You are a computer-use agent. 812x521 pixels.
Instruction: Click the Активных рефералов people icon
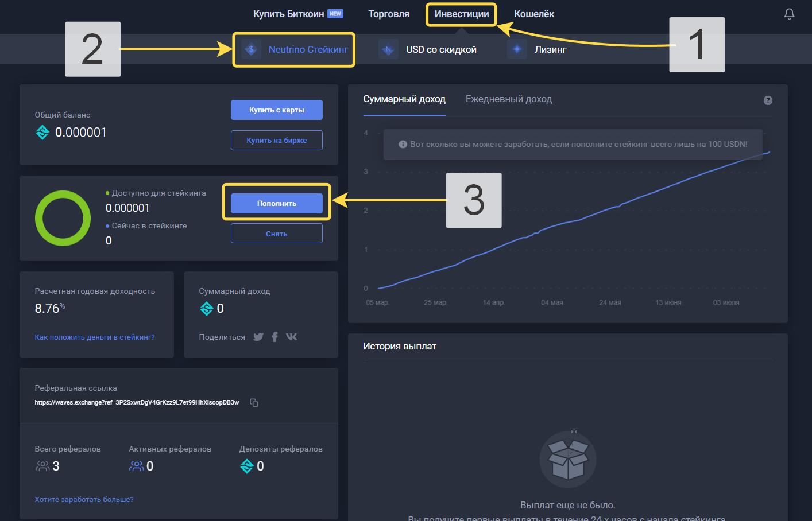pyautogui.click(x=137, y=466)
